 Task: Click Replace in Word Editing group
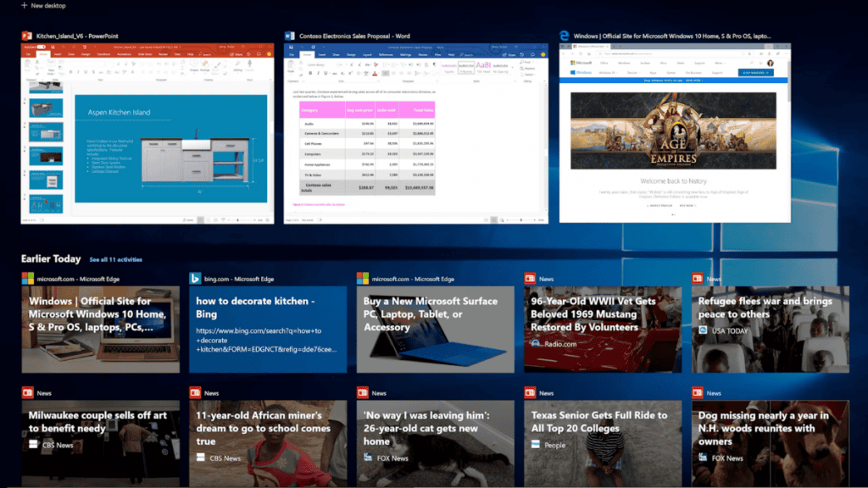(529, 69)
